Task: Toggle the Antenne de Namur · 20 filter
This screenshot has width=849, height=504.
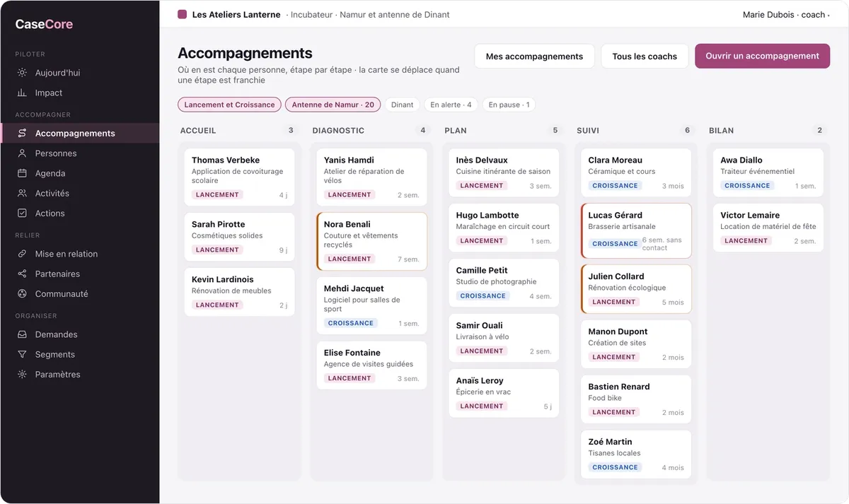Action: coord(333,105)
